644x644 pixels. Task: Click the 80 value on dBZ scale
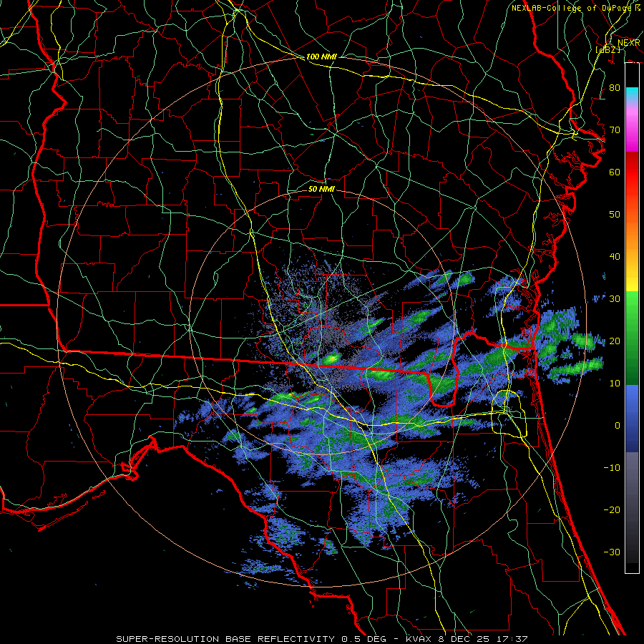(615, 88)
